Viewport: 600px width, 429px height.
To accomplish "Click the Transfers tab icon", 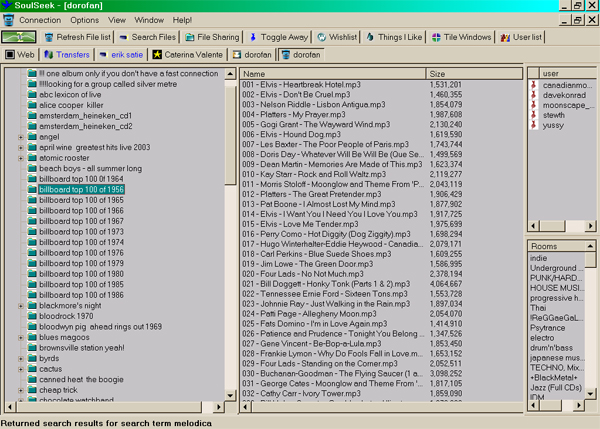I will click(x=49, y=55).
